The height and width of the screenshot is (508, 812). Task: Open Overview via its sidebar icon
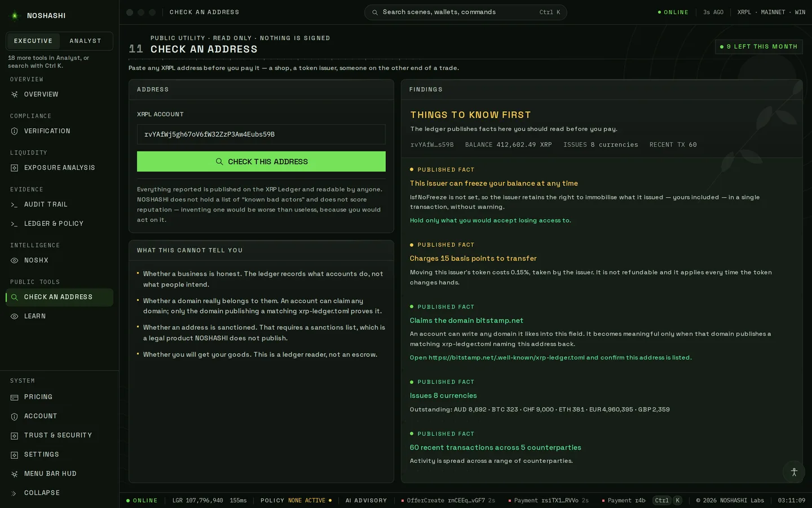(15, 94)
